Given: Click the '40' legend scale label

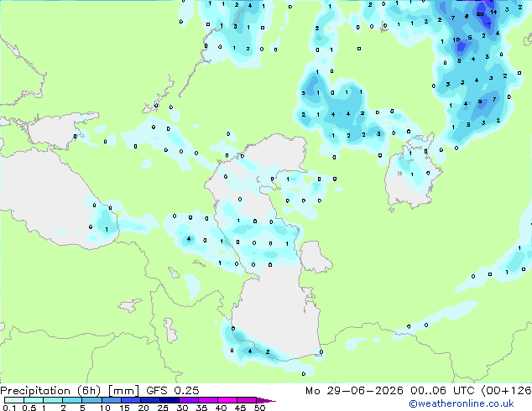Looking at the screenshot, I should click(221, 408).
